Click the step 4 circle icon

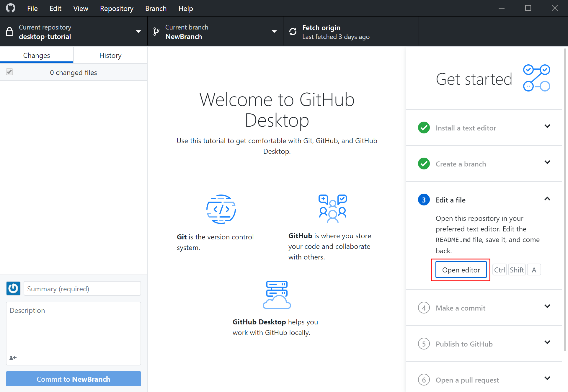(424, 308)
